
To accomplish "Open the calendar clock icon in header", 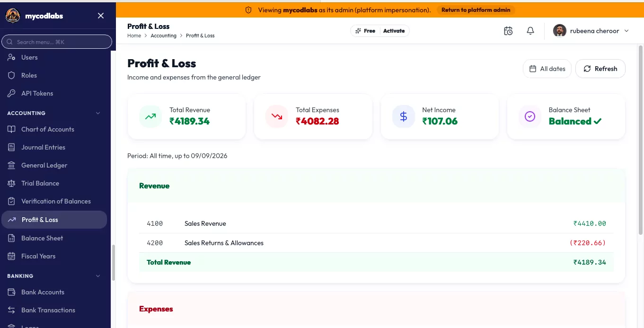I will click(508, 31).
